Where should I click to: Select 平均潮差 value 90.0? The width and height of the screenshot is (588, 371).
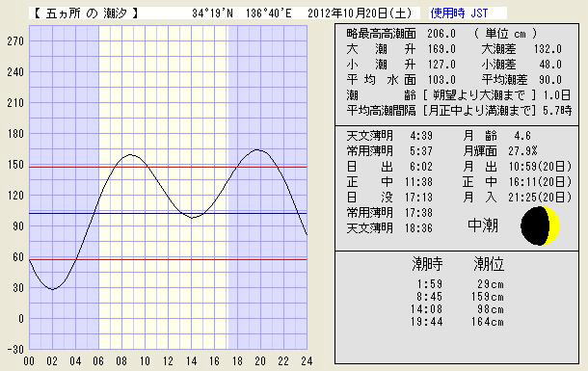point(550,80)
